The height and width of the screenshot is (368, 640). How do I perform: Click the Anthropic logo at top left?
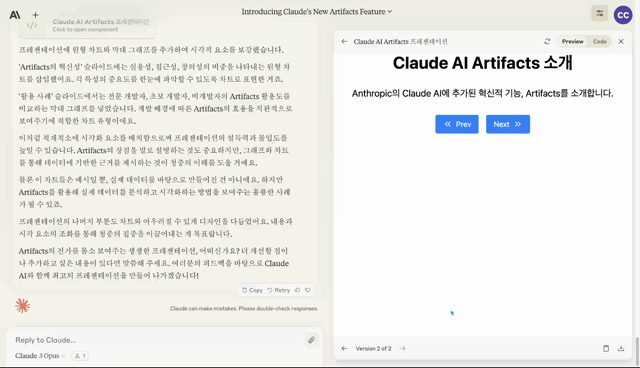(x=15, y=15)
